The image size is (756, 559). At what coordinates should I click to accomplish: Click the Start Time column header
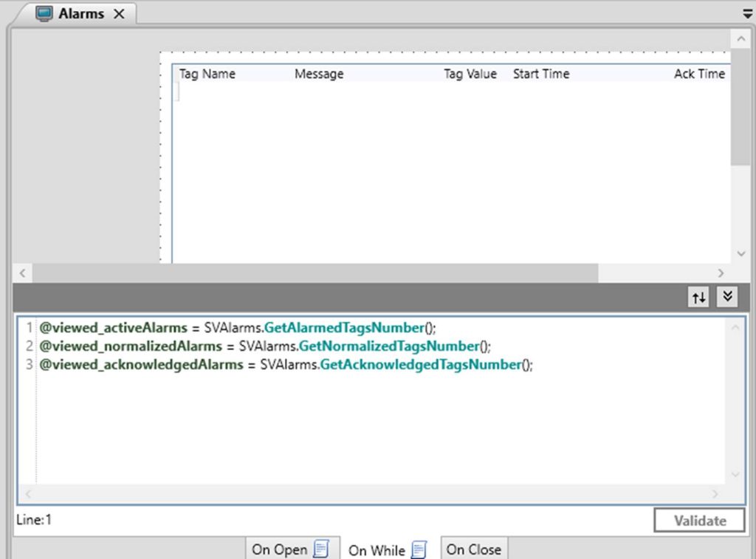pos(541,74)
